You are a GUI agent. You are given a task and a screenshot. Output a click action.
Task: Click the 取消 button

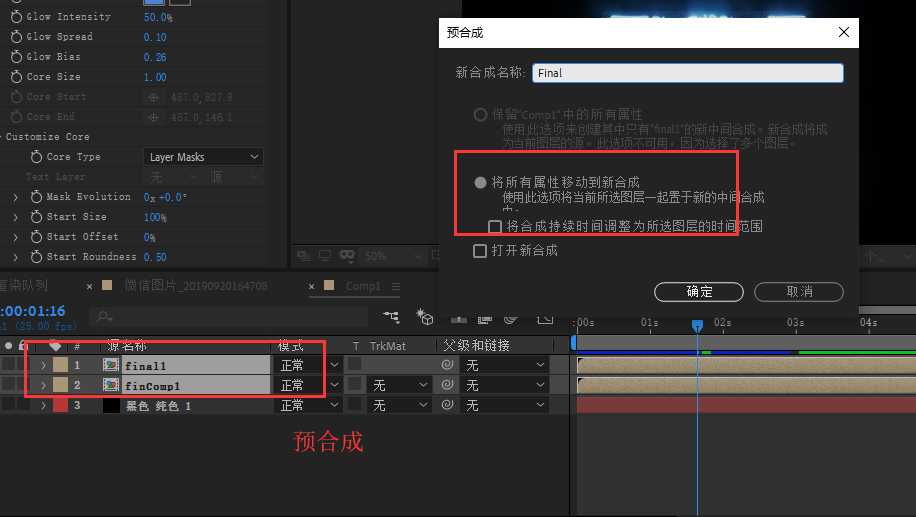pos(799,292)
